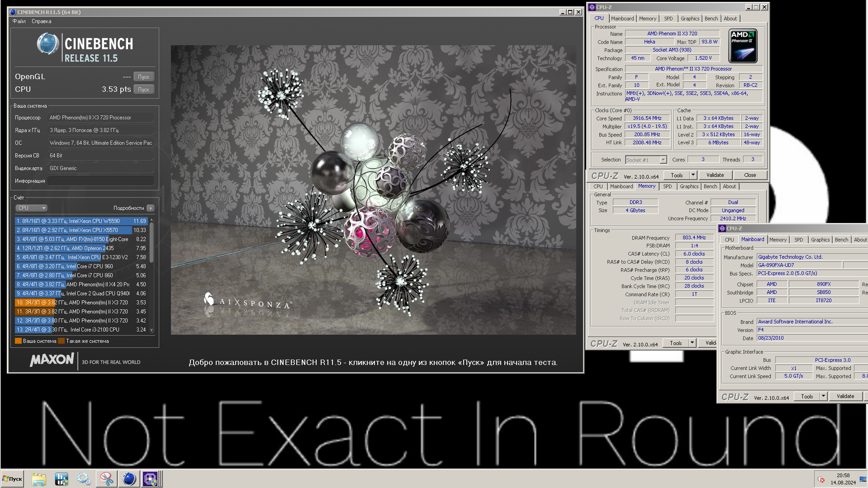Open the Start menu (Пуск) button
Image resolution: width=868 pixels, height=488 pixels.
(13, 479)
